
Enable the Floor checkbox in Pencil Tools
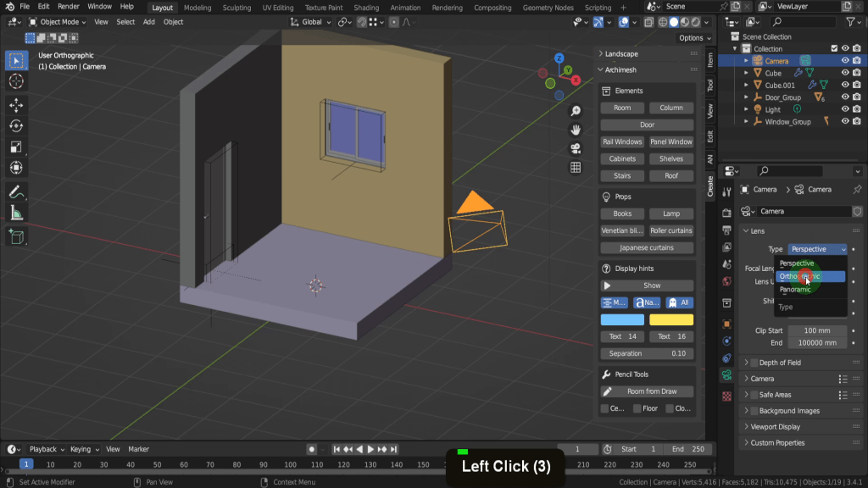tap(637, 408)
